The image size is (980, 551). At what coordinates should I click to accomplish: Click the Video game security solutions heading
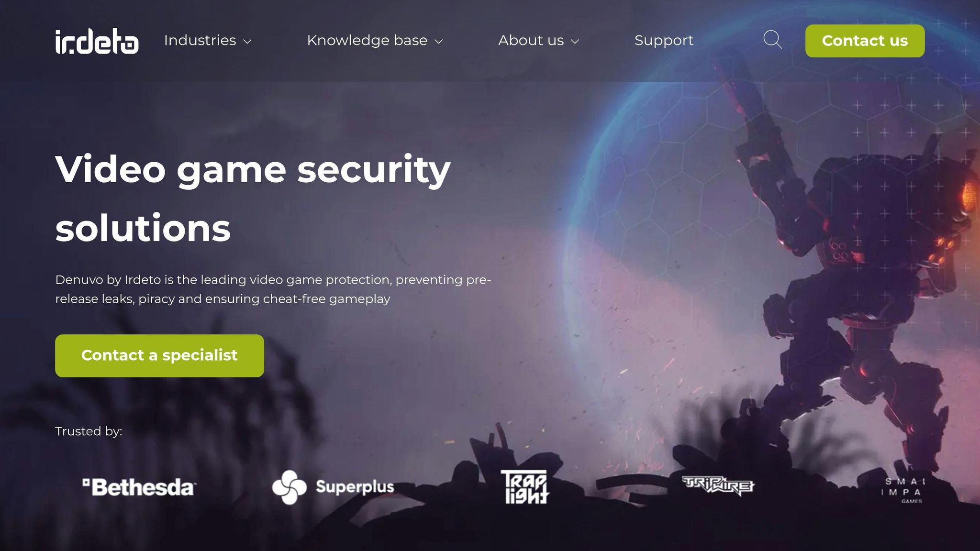pyautogui.click(x=253, y=198)
